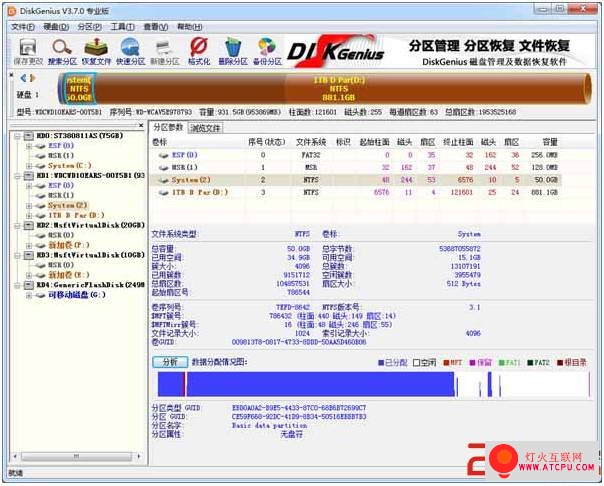Select 1TB D Par(D:) segment in disk bar
This screenshot has height=486, width=604.
click(341, 89)
